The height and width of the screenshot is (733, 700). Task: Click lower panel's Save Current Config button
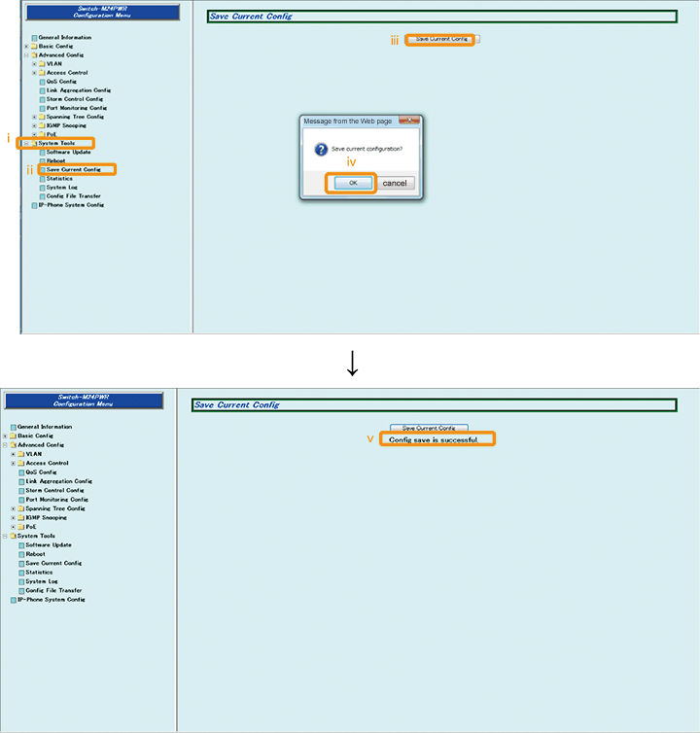point(429,428)
